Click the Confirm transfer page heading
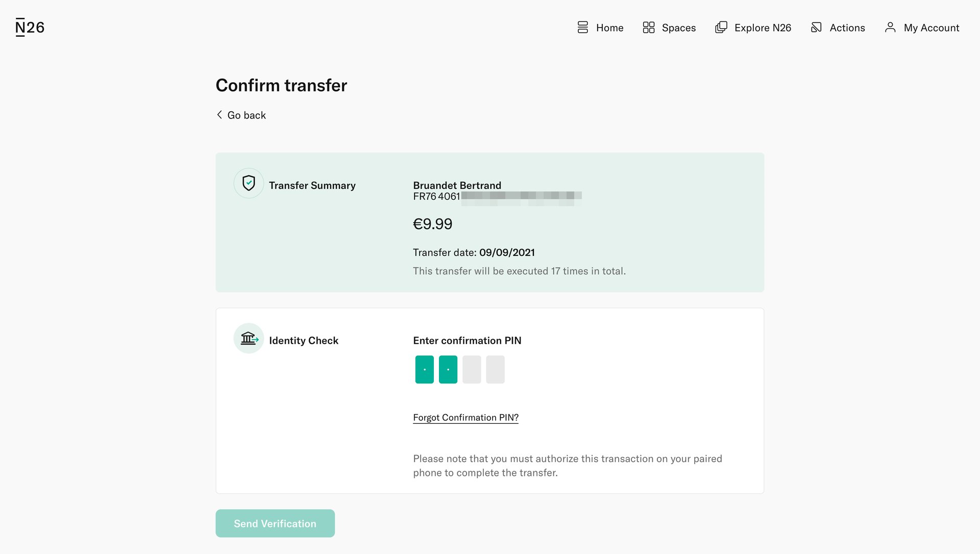The height and width of the screenshot is (554, 980). click(x=281, y=85)
